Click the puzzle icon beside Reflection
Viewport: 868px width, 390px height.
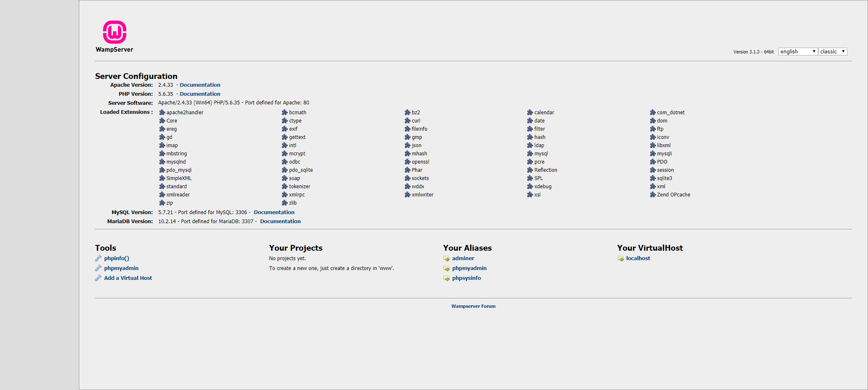[x=530, y=170]
